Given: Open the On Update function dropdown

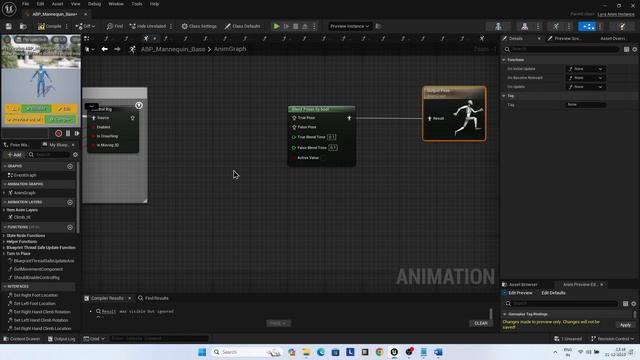Looking at the screenshot, I should [x=585, y=87].
